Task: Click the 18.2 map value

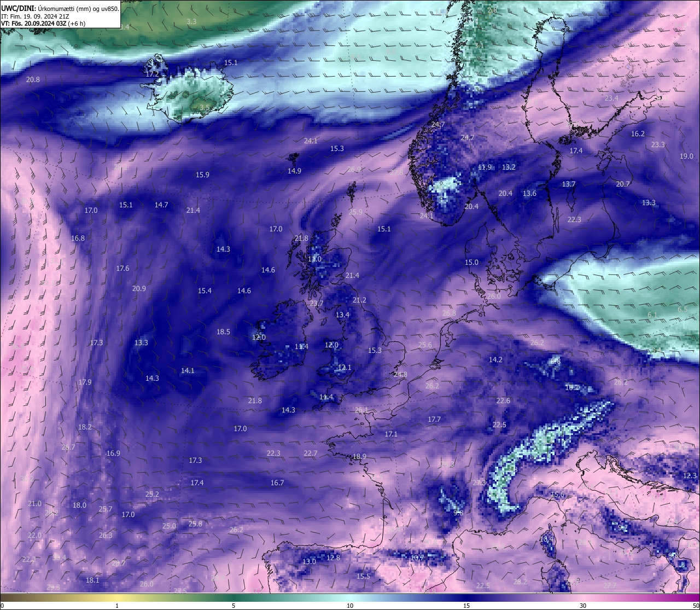Action: 85,427
